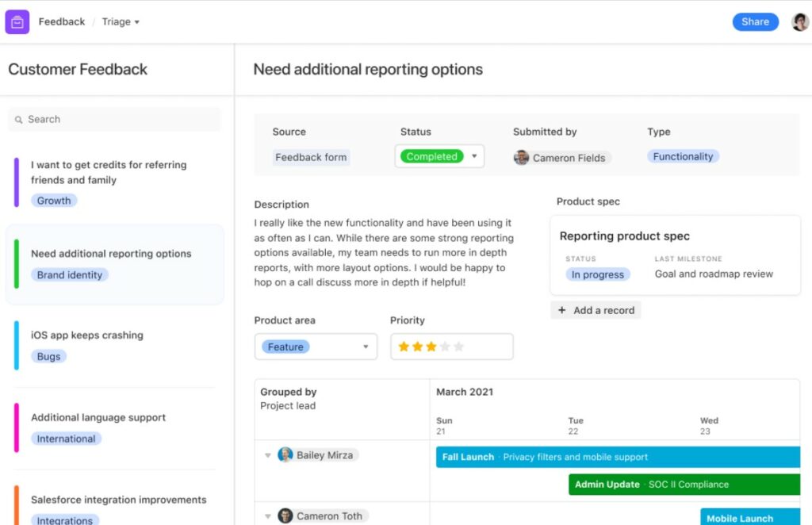Click the International tag
The width and height of the screenshot is (812, 525).
click(x=66, y=439)
